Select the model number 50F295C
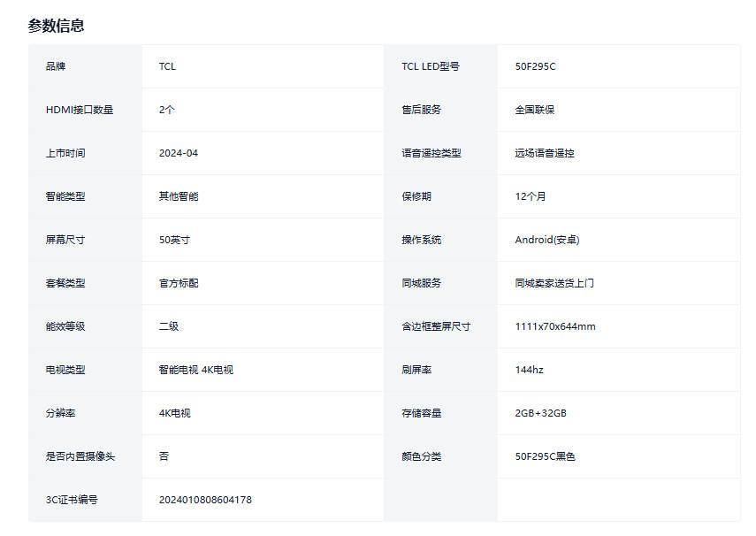Viewport: 756px width, 536px height. (x=535, y=66)
